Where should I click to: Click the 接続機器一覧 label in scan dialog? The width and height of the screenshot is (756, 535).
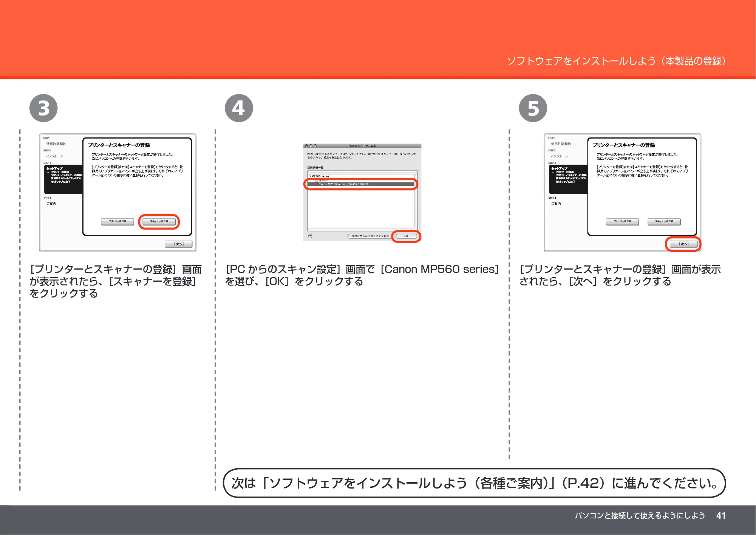(315, 168)
